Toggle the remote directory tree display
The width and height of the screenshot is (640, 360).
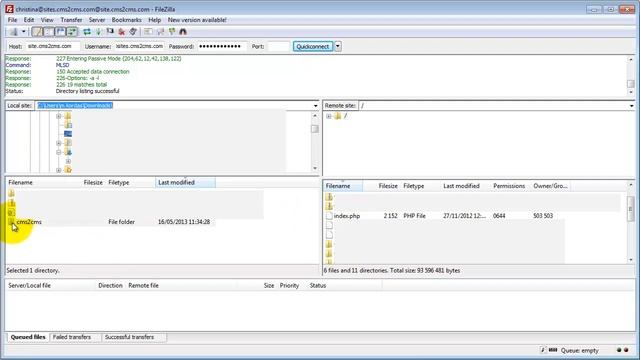[x=60, y=31]
